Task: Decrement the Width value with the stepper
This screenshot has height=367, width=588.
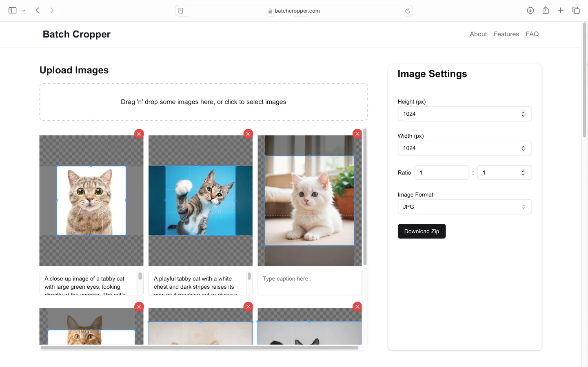Action: point(523,150)
